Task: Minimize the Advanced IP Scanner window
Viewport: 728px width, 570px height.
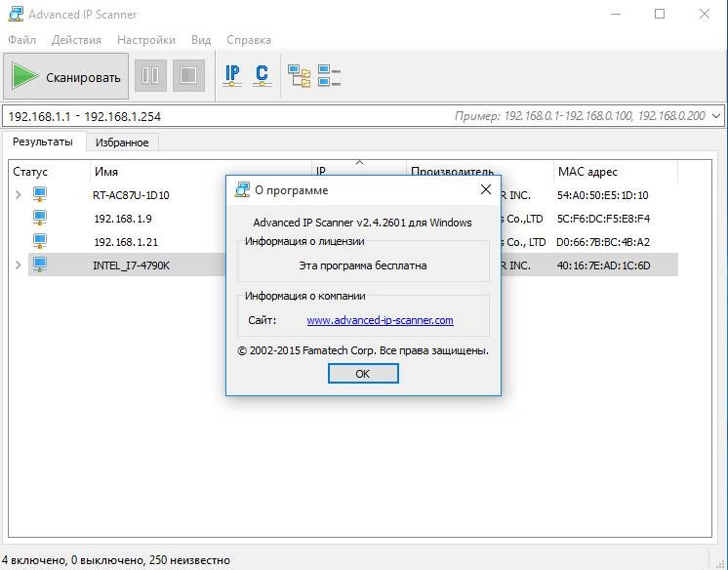Action: [616, 14]
